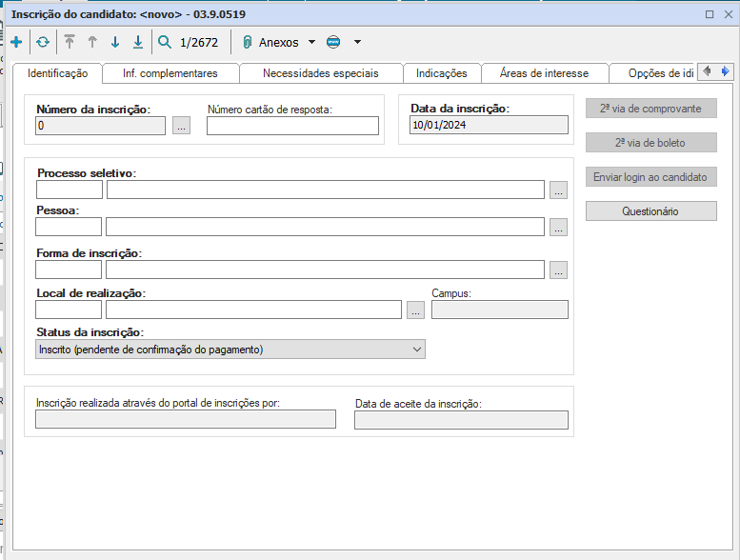Go to first record arrow icon
Image resolution: width=740 pixels, height=560 pixels.
[70, 42]
